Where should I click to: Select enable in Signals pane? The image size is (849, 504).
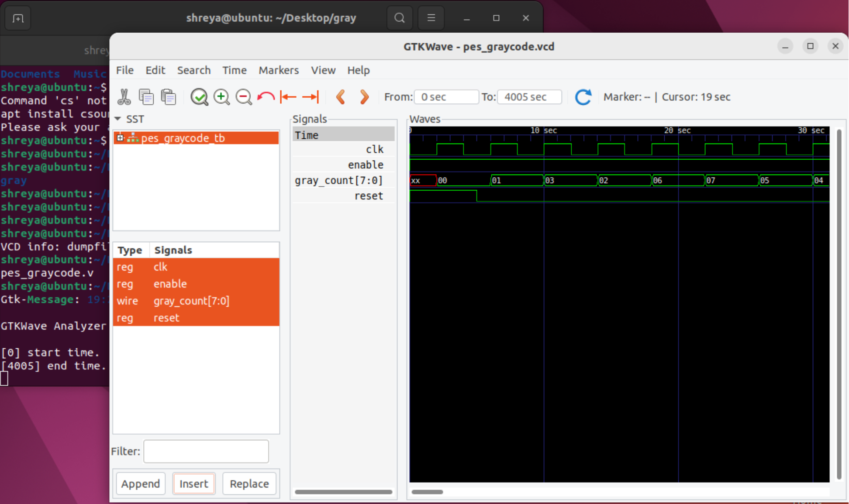343,165
